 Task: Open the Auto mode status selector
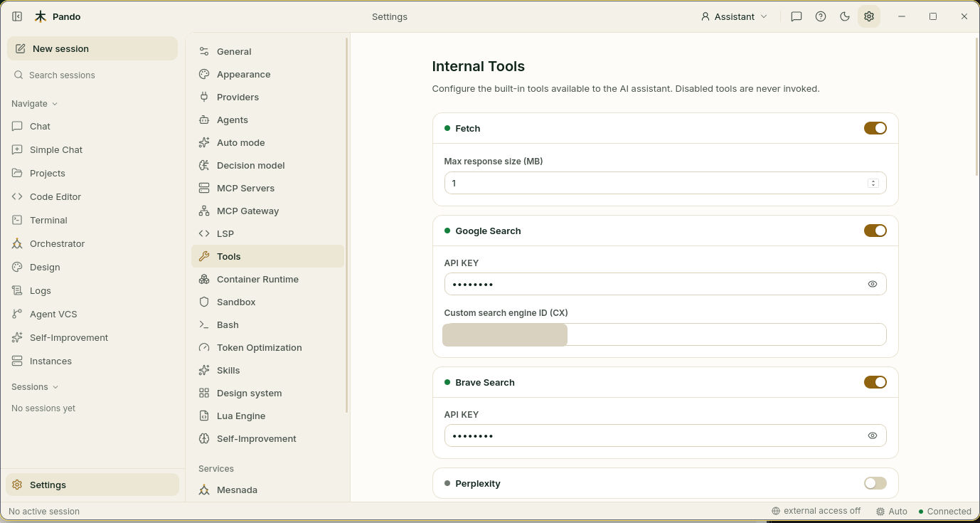coord(892,511)
